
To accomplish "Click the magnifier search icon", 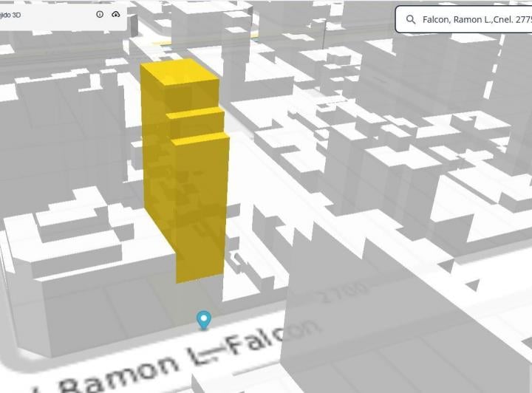I will click(411, 20).
